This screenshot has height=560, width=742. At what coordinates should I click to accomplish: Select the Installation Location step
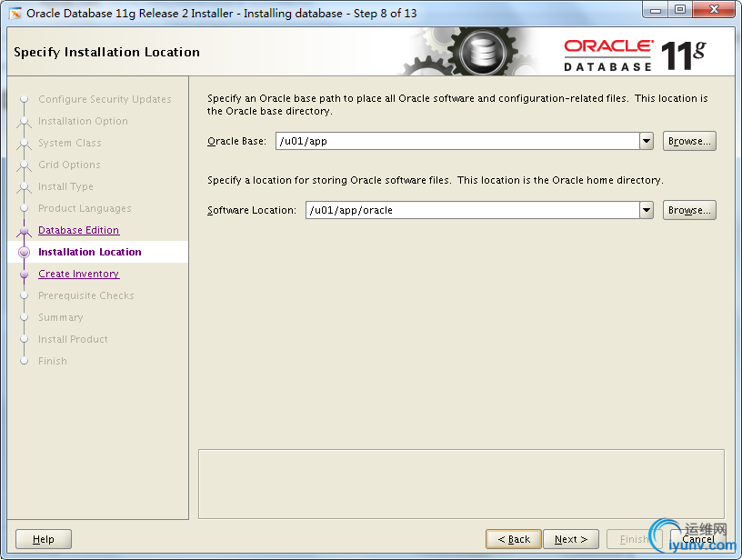tap(89, 252)
